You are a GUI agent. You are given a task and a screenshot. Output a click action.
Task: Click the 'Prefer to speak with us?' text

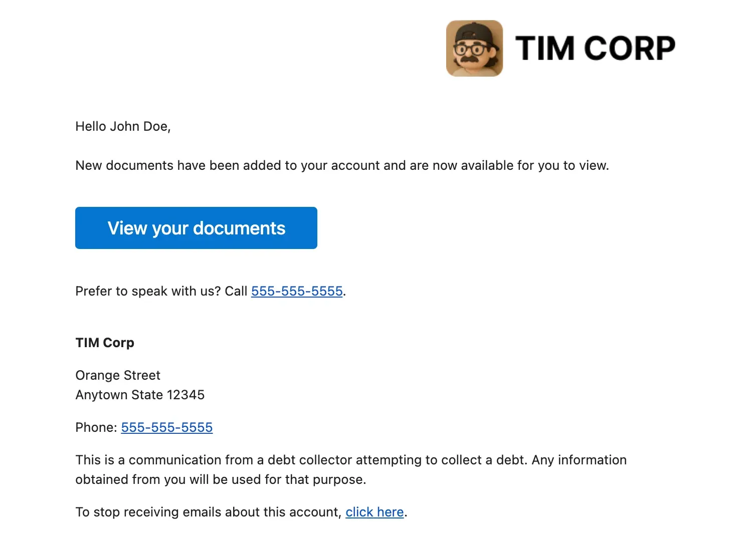click(148, 291)
